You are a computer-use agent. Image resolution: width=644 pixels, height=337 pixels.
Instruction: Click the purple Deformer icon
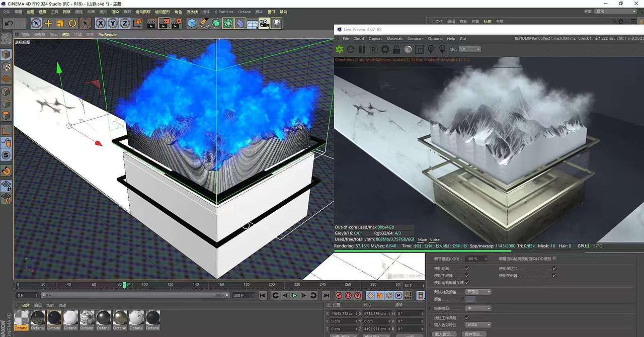click(240, 23)
